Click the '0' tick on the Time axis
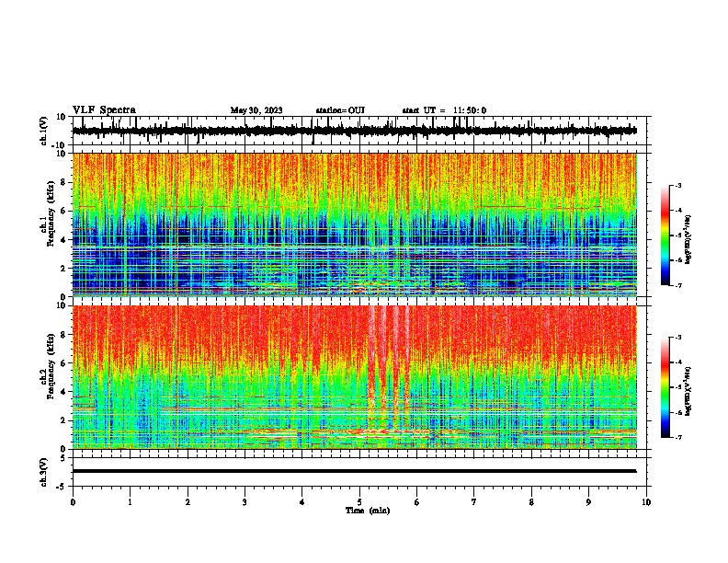This screenshot has width=728, height=563. pos(73,502)
